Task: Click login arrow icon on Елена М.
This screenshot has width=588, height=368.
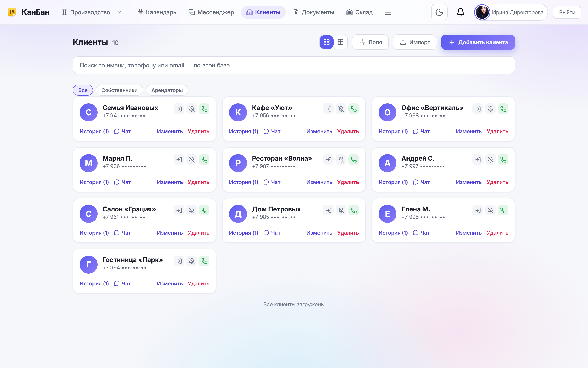Action: [x=478, y=210]
